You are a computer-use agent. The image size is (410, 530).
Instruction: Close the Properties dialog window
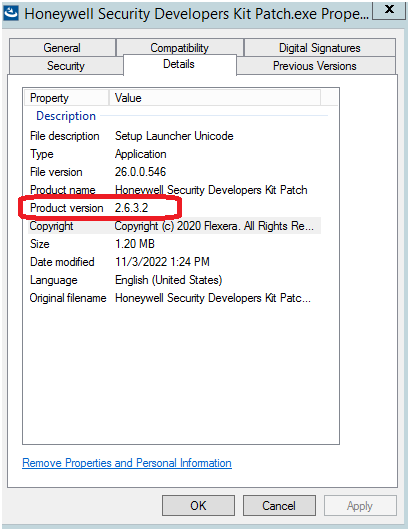tap(389, 10)
